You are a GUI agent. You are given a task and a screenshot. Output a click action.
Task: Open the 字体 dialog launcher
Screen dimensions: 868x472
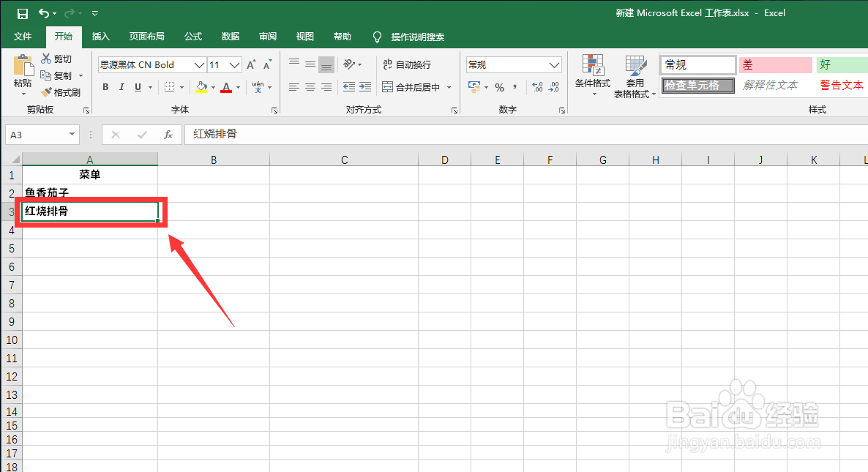[274, 110]
